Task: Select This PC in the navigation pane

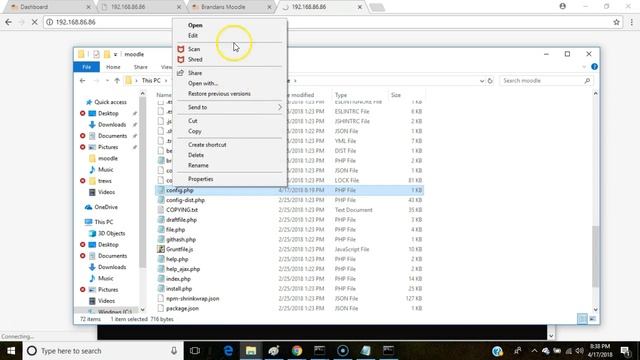Action: coord(104,222)
